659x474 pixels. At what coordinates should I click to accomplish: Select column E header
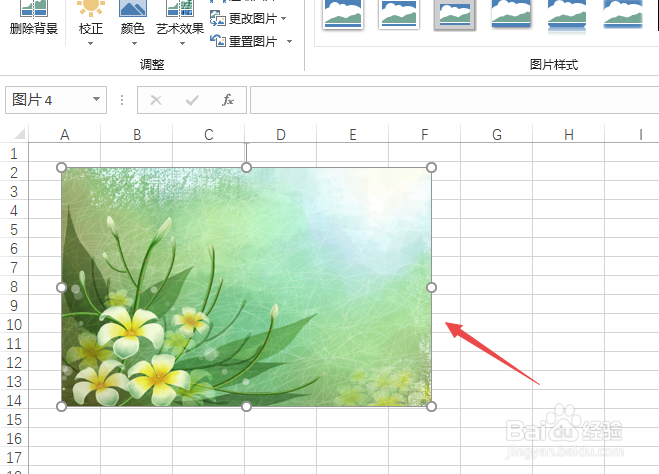(x=353, y=134)
